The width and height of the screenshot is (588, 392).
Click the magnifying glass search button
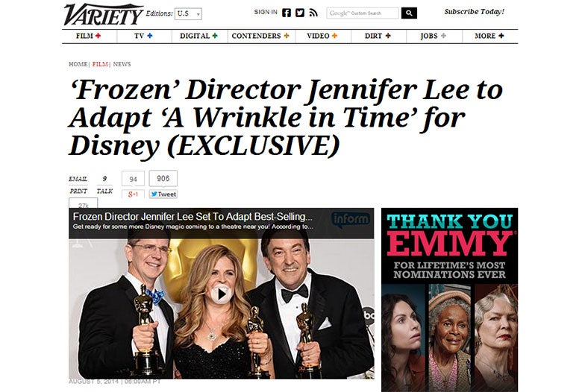click(409, 13)
